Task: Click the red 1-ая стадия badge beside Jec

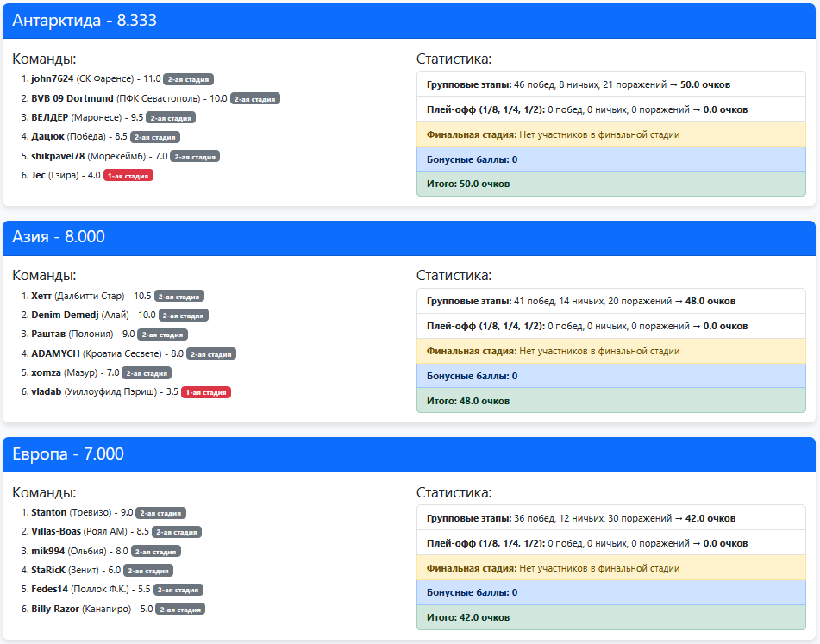Action: pos(128,176)
